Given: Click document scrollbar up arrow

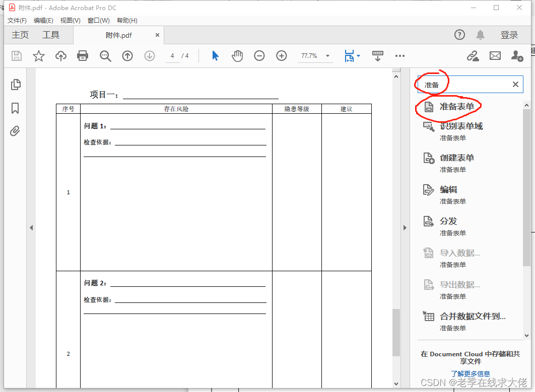Looking at the screenshot, I should click(x=396, y=76).
